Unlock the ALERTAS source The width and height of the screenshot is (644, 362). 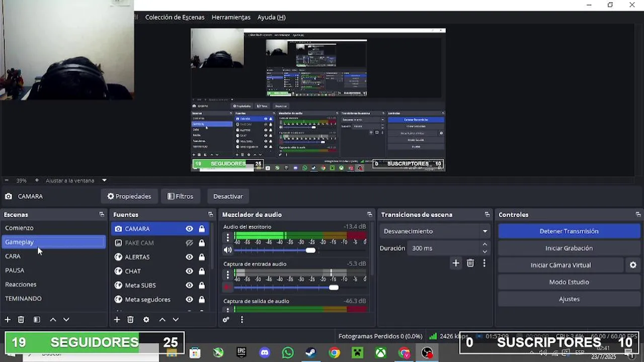coord(202,257)
